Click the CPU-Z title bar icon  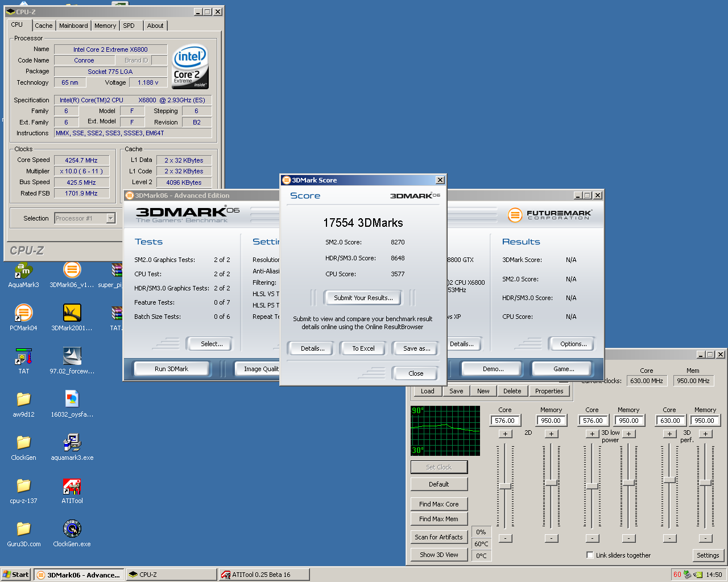10,11
